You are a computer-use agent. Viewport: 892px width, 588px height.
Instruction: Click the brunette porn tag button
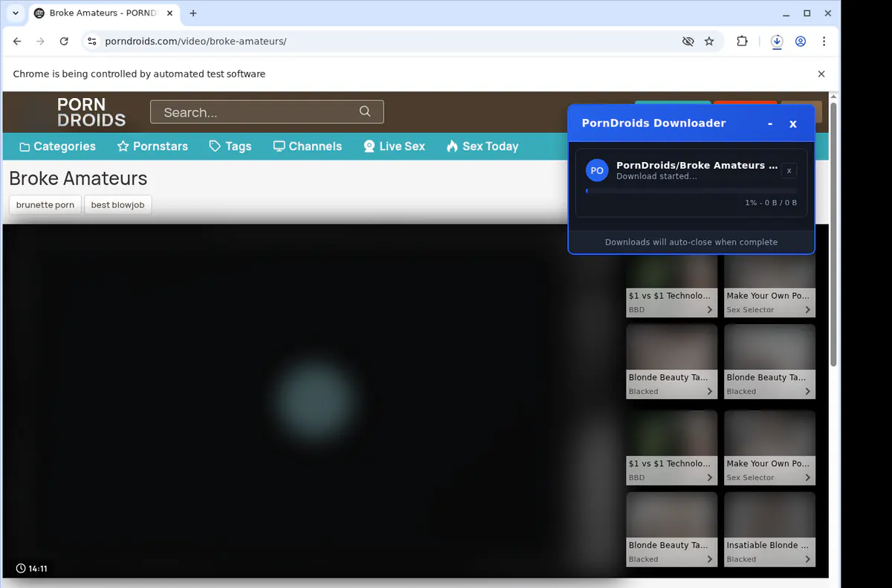(x=45, y=205)
